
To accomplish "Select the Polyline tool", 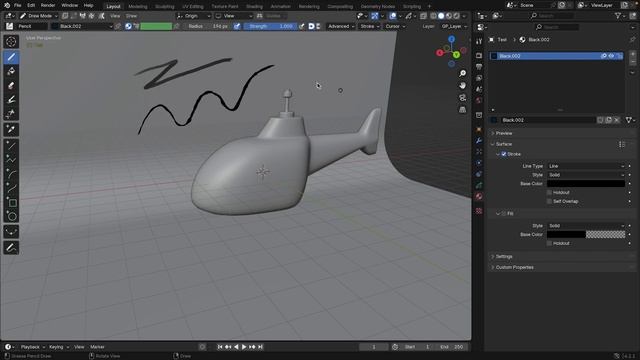I will click(11, 160).
